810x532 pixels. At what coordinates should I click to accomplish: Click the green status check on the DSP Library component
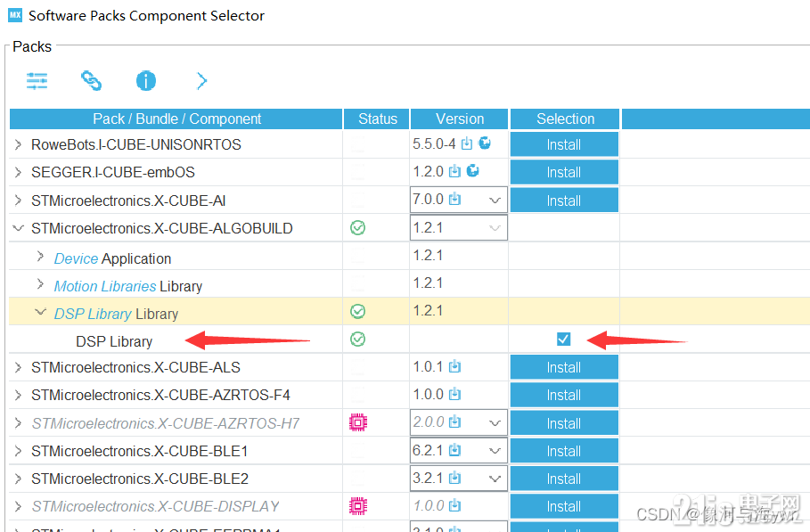pos(357,340)
